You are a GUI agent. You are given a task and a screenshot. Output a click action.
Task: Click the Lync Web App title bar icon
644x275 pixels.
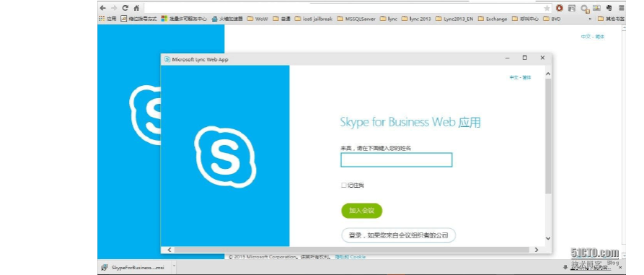(x=167, y=59)
